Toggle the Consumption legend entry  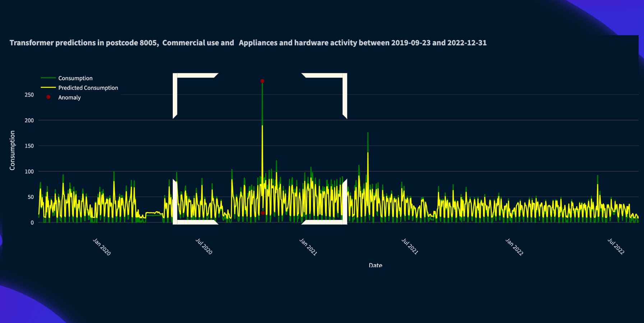[x=67, y=78]
